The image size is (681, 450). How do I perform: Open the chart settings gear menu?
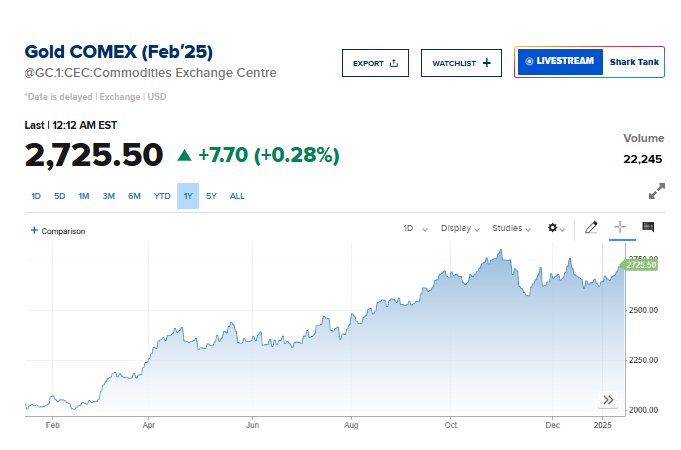click(x=555, y=228)
